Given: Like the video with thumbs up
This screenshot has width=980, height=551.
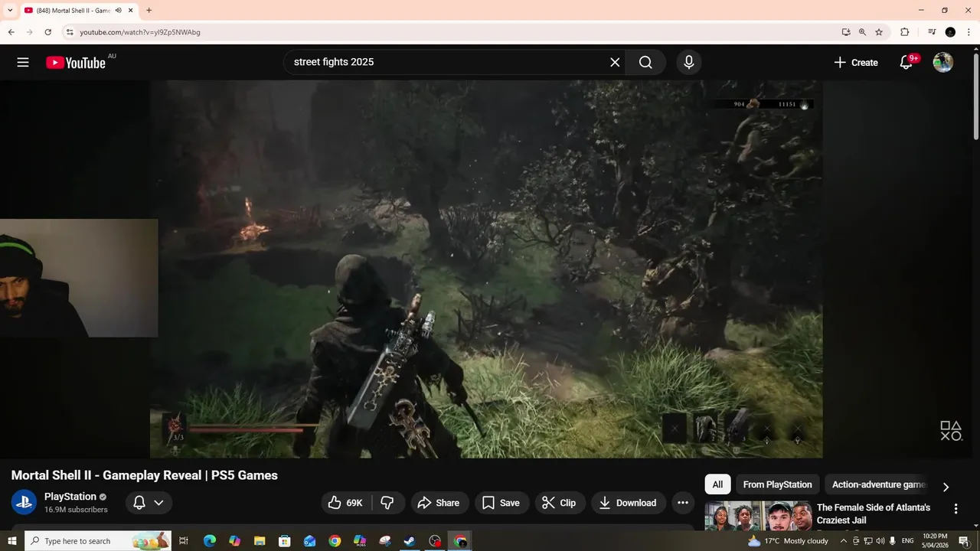Looking at the screenshot, I should (346, 503).
